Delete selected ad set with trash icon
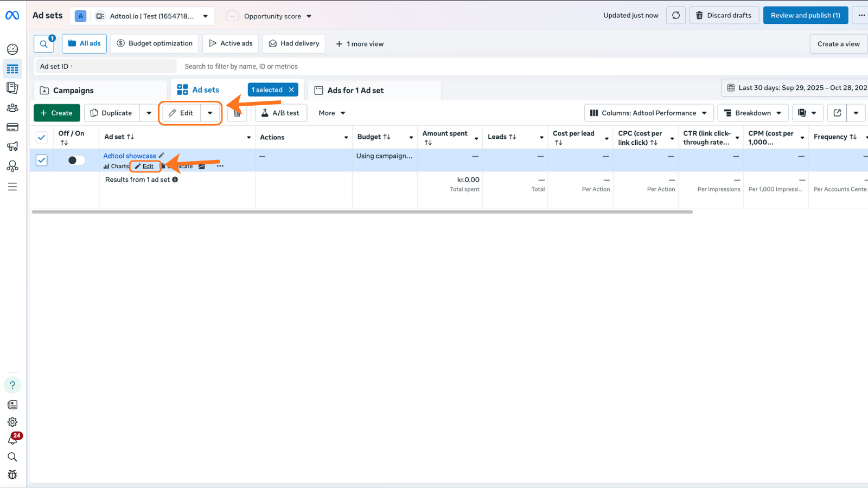 (x=237, y=113)
